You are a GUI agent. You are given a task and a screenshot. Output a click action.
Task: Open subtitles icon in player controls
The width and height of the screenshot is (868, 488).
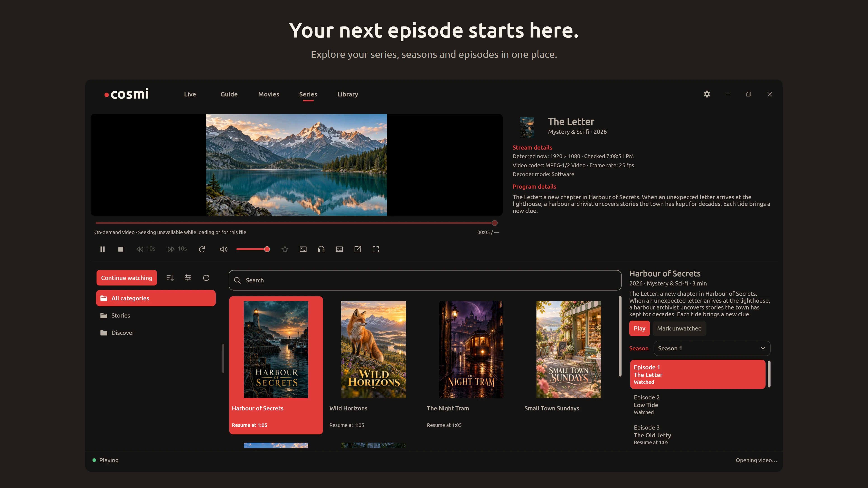click(339, 249)
